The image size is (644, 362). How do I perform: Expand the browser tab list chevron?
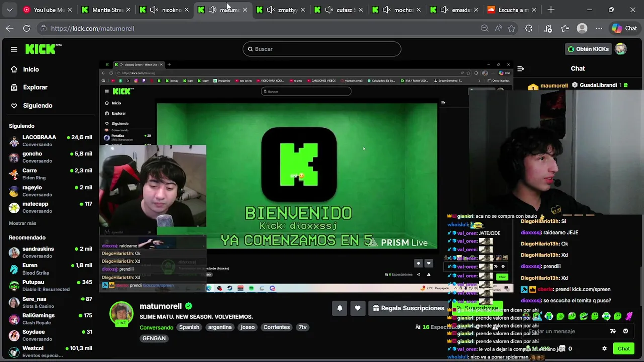[10, 10]
